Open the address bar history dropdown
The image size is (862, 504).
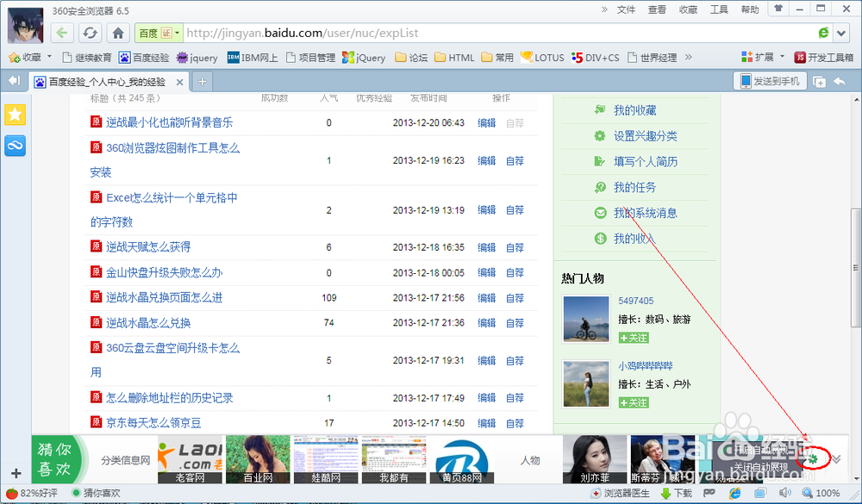[841, 33]
